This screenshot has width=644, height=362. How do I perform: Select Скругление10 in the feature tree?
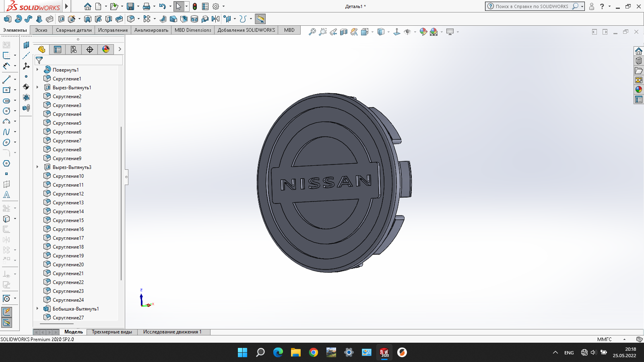68,176
